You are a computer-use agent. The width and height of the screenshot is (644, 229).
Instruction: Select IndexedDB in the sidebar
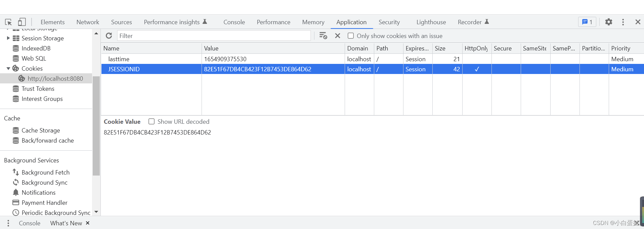(x=36, y=48)
